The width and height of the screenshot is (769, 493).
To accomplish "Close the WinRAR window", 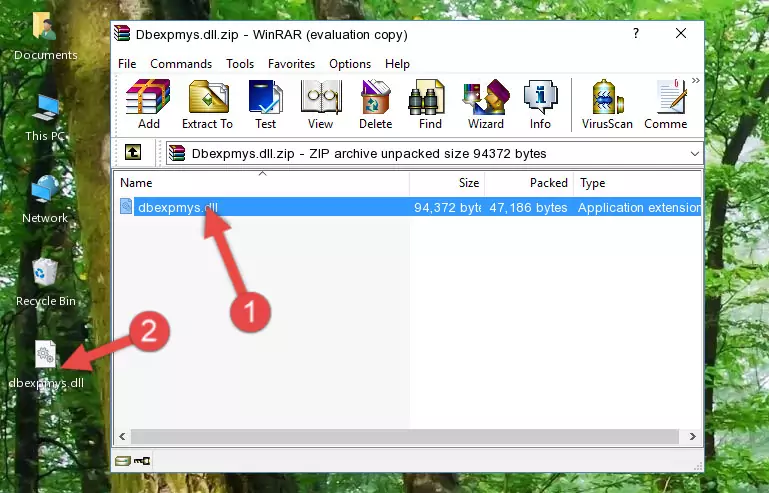I will [681, 33].
